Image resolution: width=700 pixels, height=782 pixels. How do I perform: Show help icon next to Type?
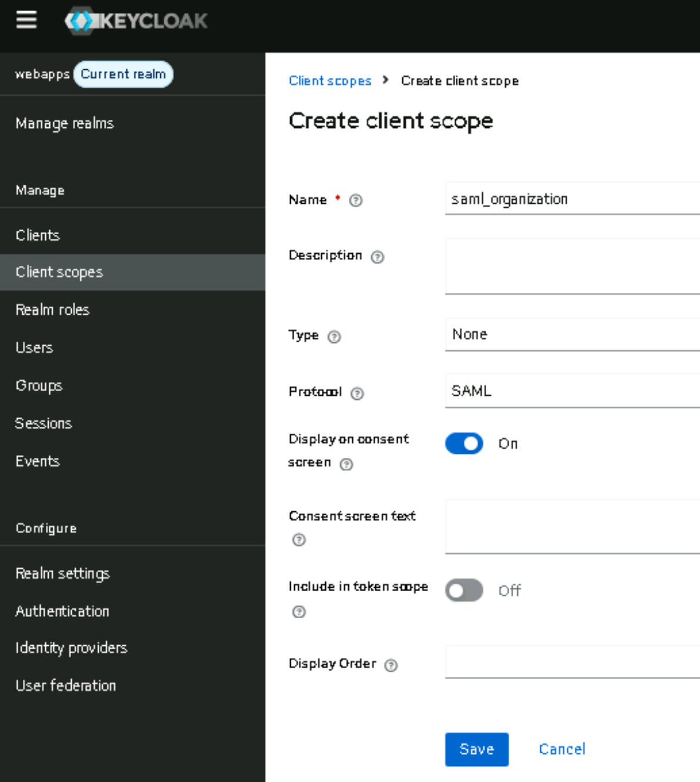[334, 337]
